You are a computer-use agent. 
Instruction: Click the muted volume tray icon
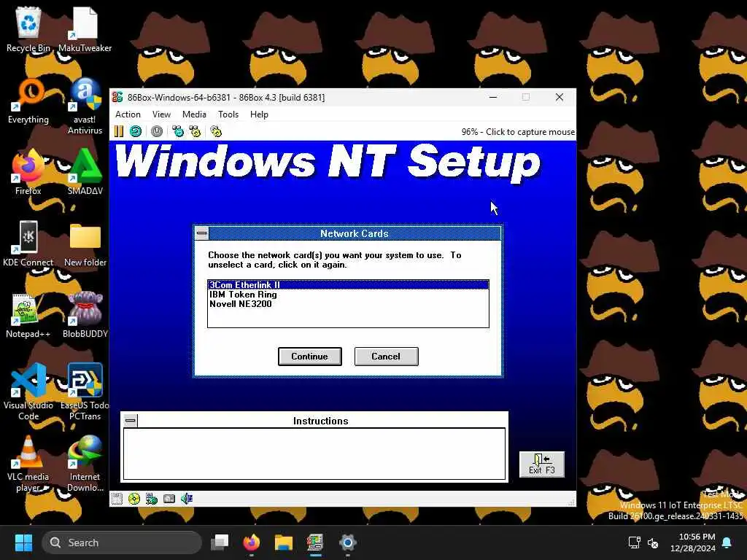653,542
